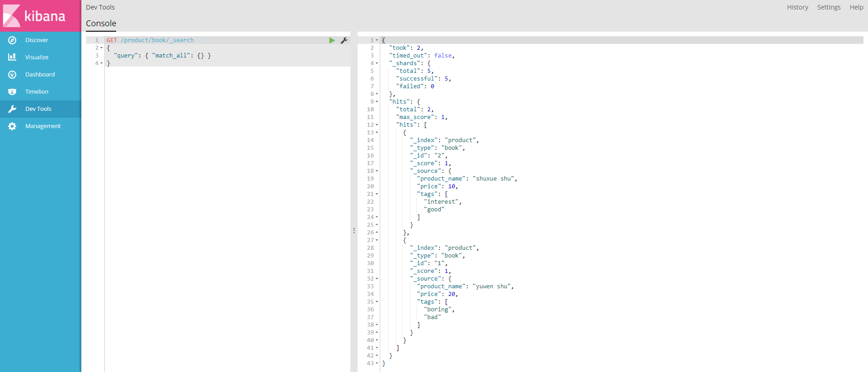The width and height of the screenshot is (868, 372).
Task: Click "price": 20 line
Action: click(x=438, y=294)
